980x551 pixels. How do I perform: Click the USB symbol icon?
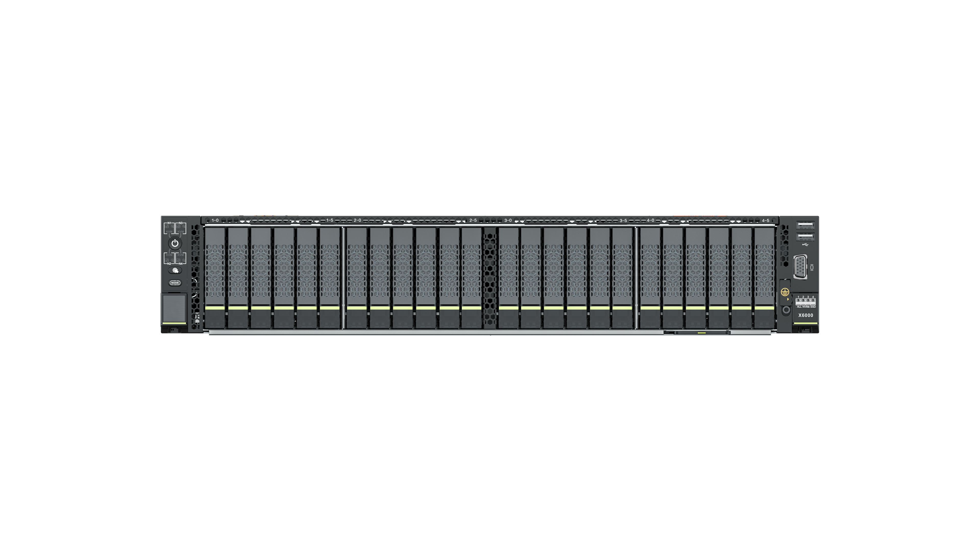pyautogui.click(x=805, y=245)
